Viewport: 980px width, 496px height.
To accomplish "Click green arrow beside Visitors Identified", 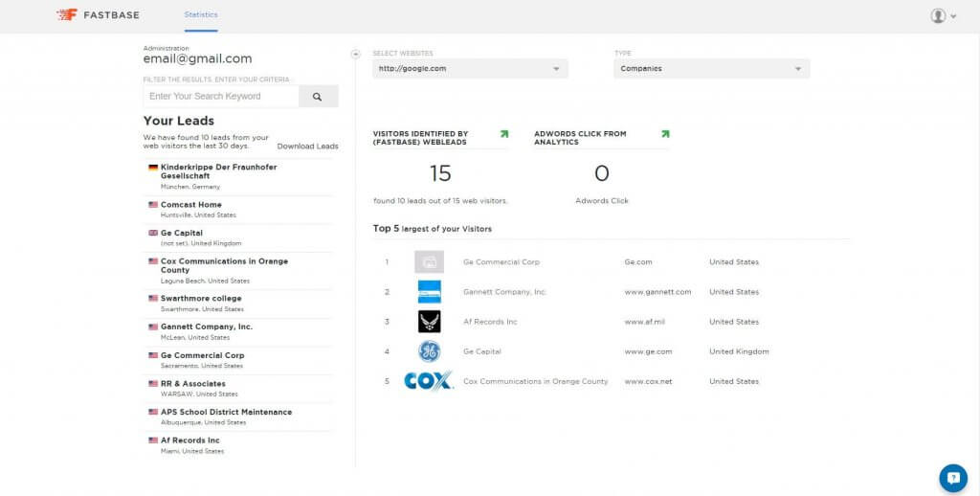I will click(x=504, y=134).
